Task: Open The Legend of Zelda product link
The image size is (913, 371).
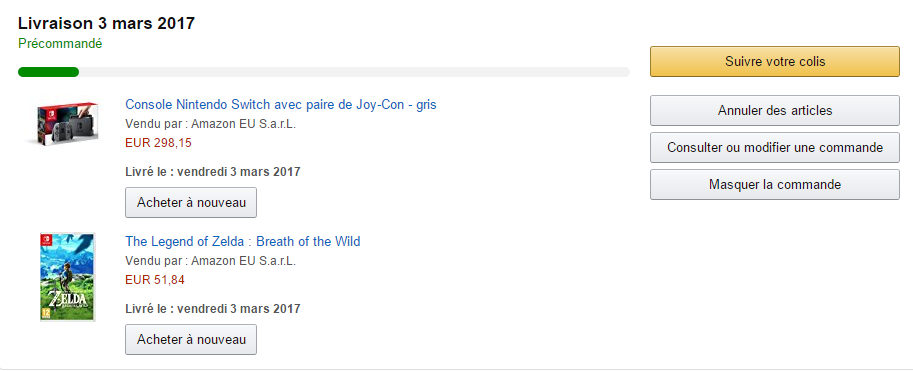Action: (243, 241)
